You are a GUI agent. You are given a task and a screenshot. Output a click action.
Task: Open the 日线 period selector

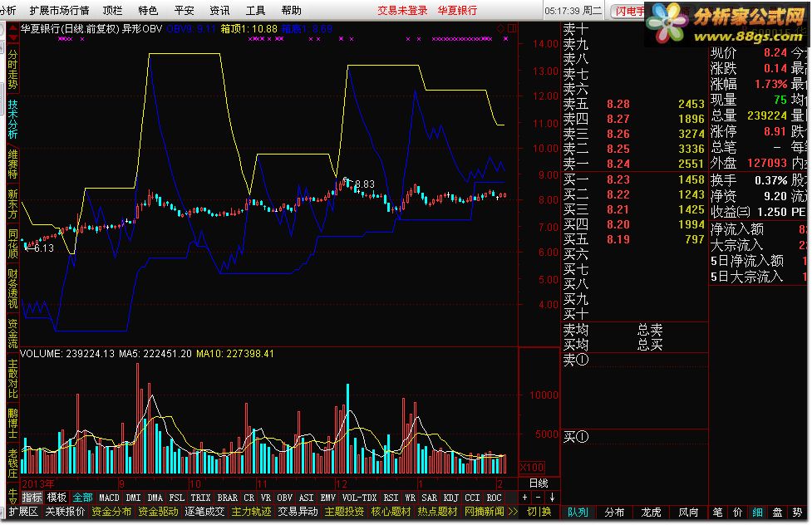(539, 483)
